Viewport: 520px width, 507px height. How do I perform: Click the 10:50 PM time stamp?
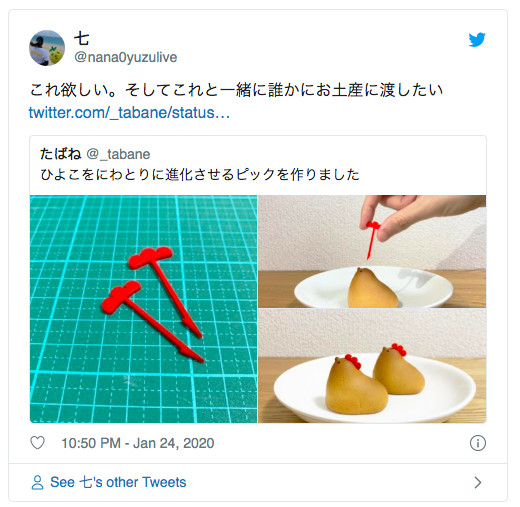91,443
